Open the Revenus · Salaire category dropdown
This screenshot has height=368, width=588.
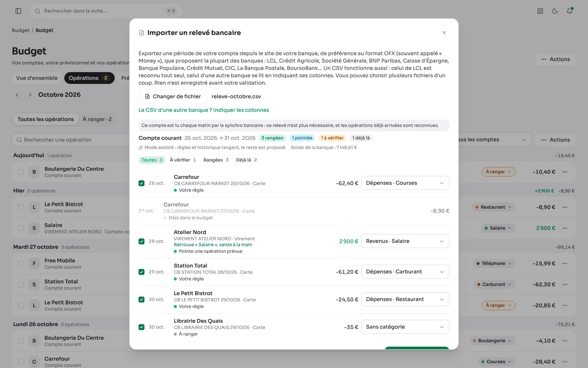pyautogui.click(x=405, y=241)
